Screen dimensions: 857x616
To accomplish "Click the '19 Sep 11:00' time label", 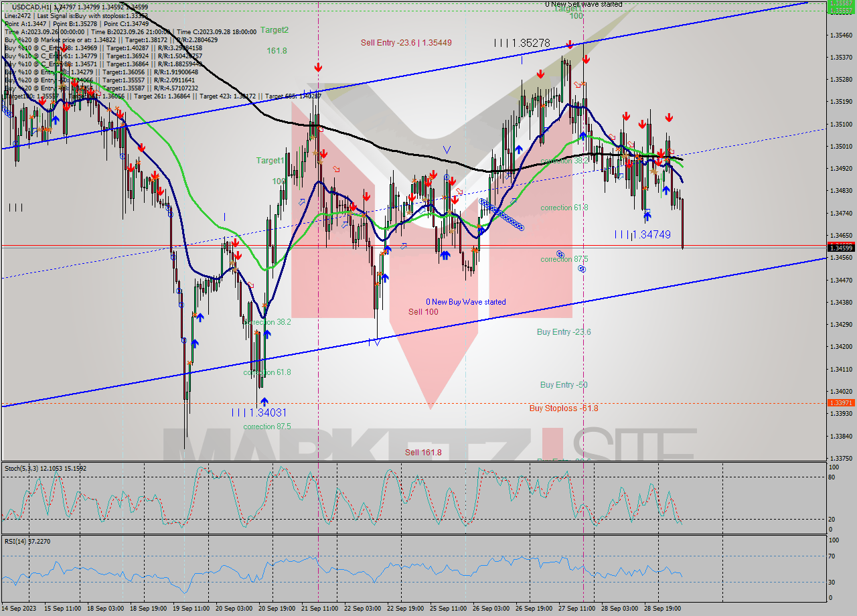I will click(191, 608).
